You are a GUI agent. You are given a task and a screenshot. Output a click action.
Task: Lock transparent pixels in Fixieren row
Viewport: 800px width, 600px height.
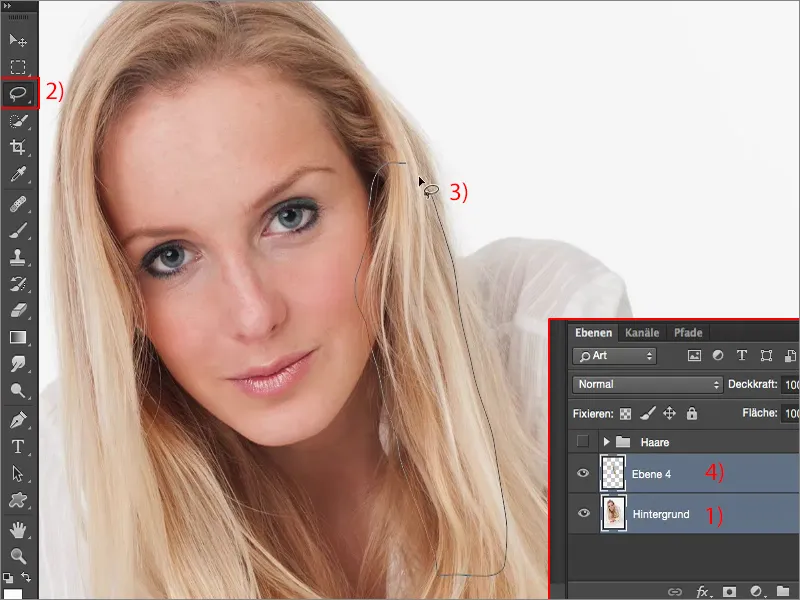pos(626,413)
